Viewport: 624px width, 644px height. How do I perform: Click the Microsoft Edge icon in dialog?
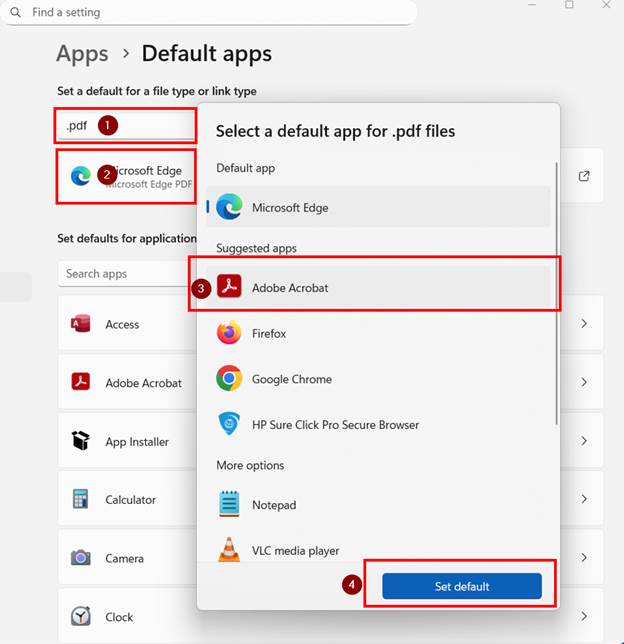point(229,207)
